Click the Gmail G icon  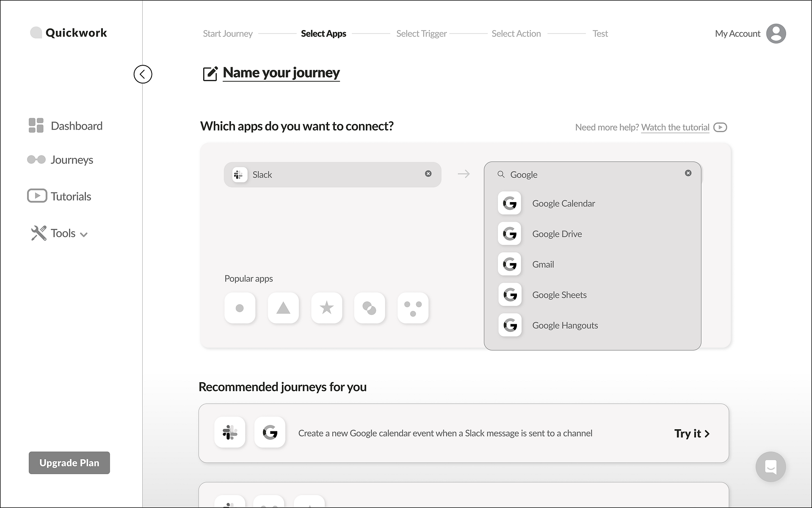tap(510, 264)
